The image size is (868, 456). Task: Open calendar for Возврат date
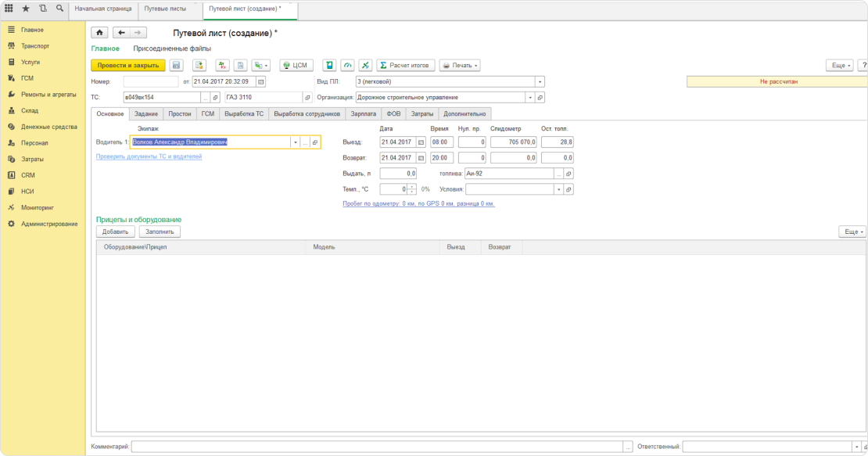tap(421, 158)
